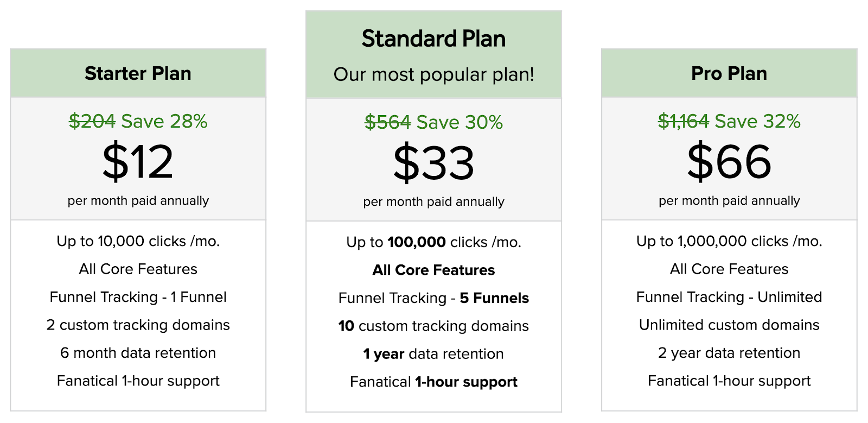Click the crossed-out $1,164 price
The height and width of the screenshot is (423, 868).
pos(683,121)
